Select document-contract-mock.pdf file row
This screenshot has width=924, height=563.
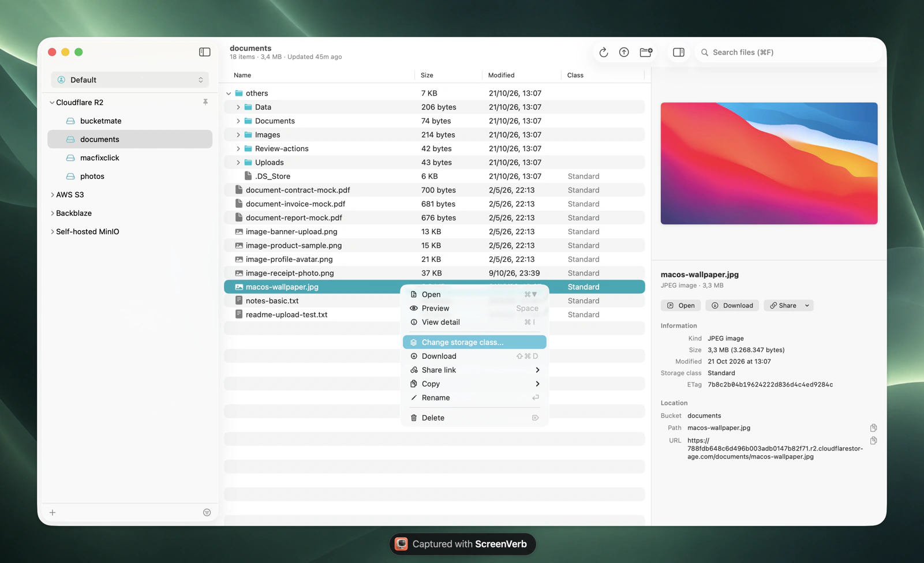pos(435,190)
